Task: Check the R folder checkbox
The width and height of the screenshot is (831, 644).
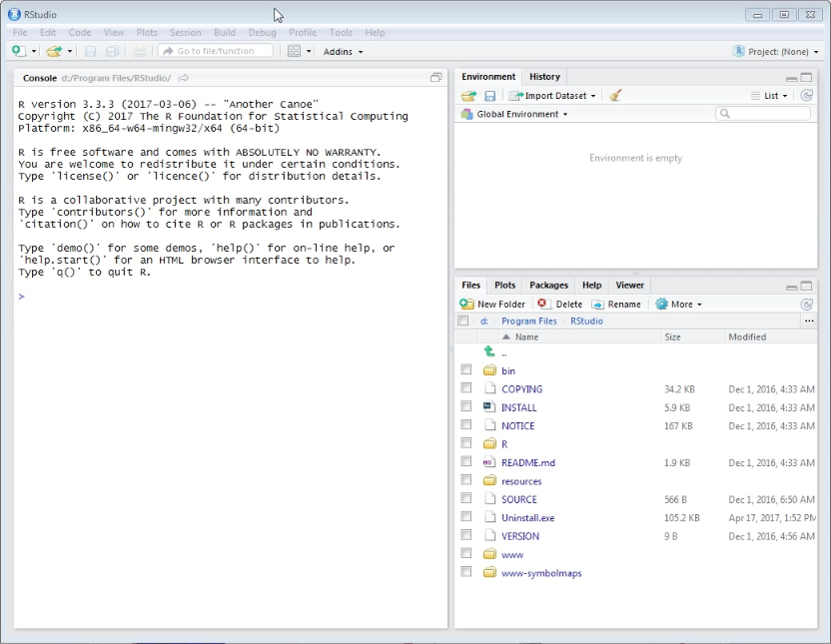Action: pos(465,442)
